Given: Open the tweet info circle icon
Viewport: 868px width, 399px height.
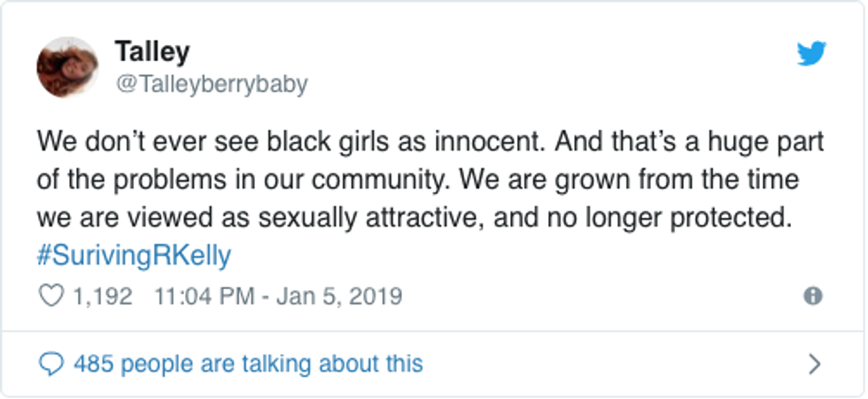Looking at the screenshot, I should [x=812, y=296].
